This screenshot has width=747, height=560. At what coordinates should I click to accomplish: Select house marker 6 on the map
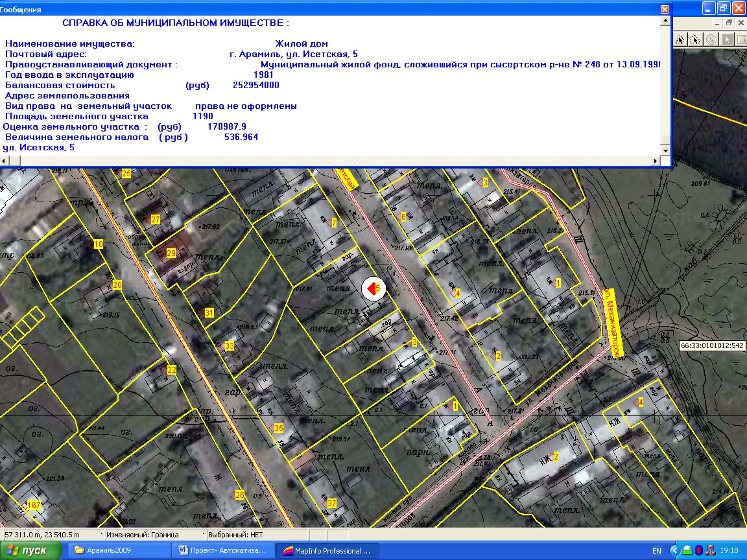click(x=401, y=216)
